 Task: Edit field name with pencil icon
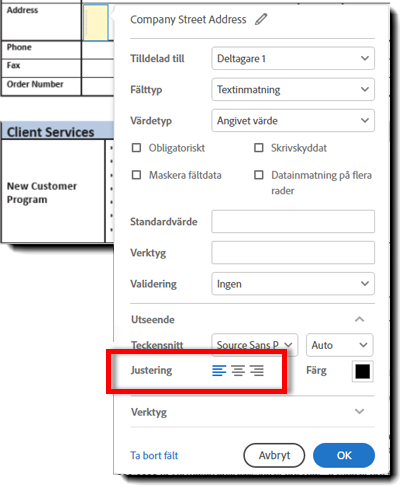click(x=261, y=19)
